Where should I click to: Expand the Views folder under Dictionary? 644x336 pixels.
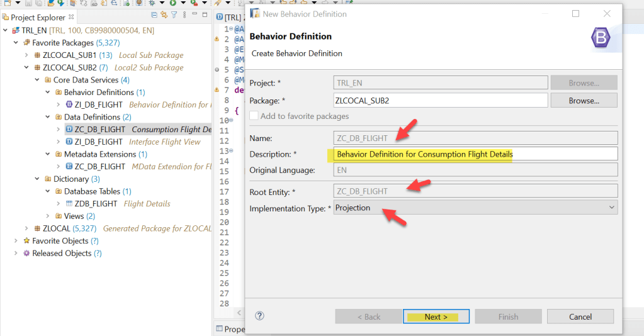[48, 216]
